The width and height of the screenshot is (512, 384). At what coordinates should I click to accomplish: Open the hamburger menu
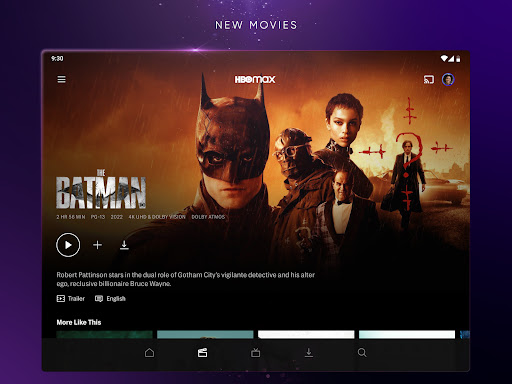point(61,79)
